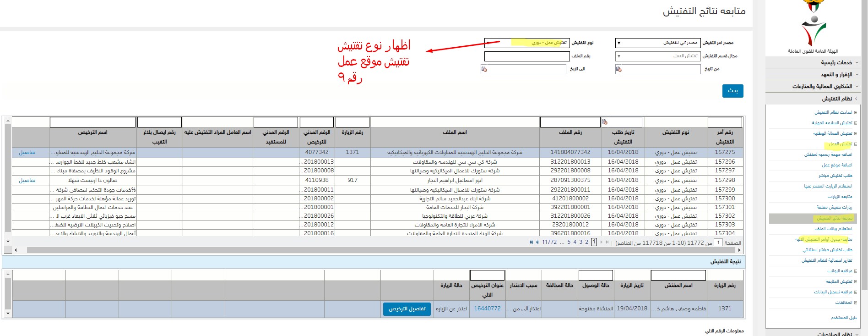Click in the رقم الملف search field

tap(527, 56)
